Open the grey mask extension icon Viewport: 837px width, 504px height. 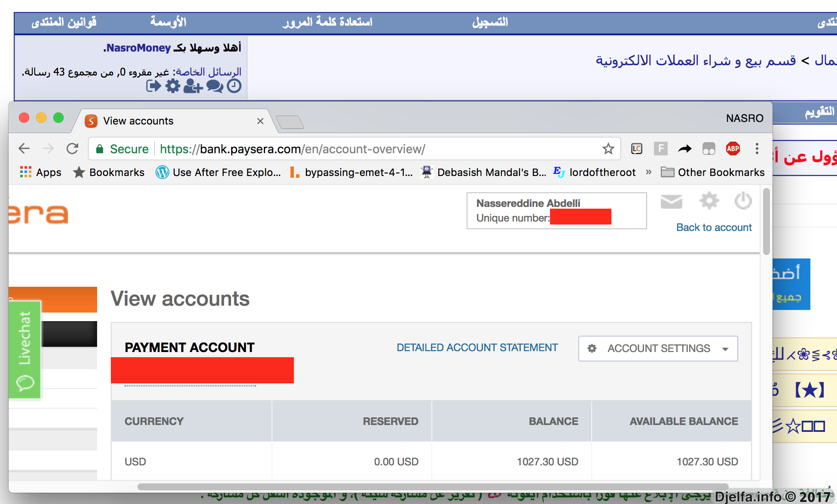pos(709,149)
